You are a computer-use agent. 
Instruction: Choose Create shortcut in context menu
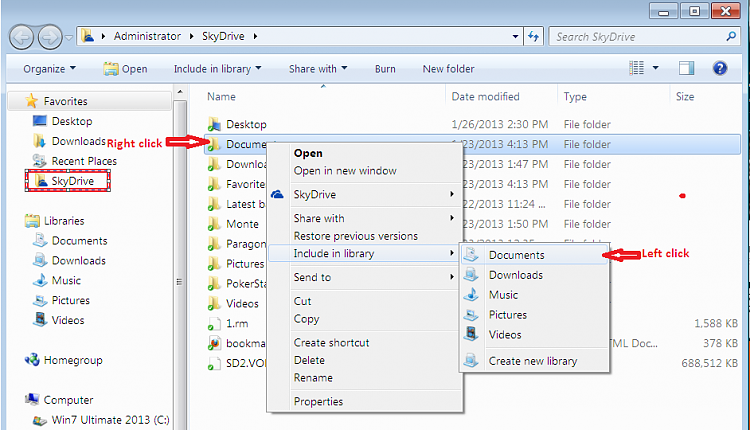[x=331, y=342]
